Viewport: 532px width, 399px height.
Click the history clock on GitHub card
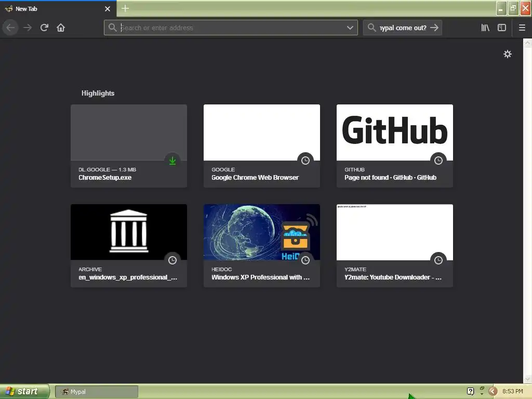tap(438, 161)
